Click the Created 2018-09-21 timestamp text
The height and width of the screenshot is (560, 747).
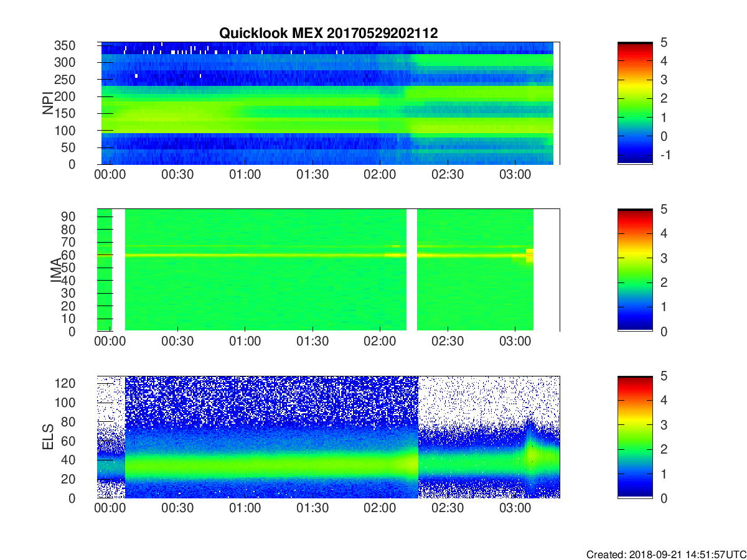coord(666,554)
